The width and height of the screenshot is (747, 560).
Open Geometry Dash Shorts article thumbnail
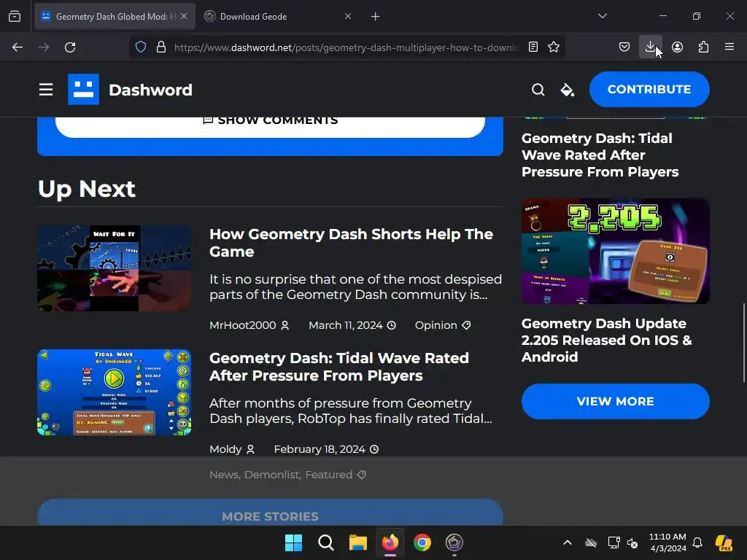tap(115, 268)
